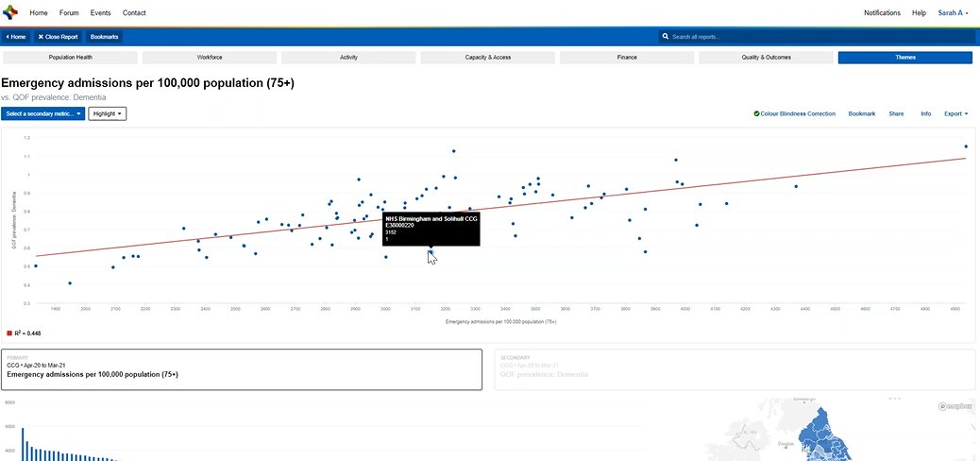
Task: Open the Highlight dropdown
Action: 108,114
